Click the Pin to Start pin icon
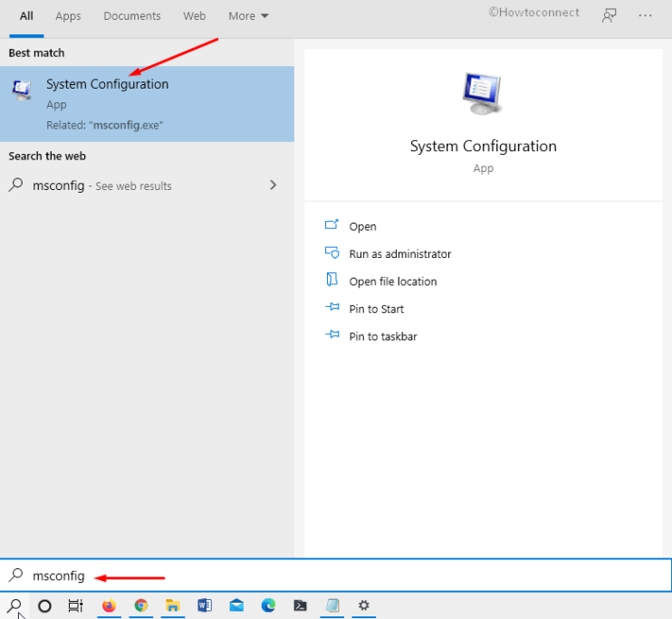 [x=332, y=307]
